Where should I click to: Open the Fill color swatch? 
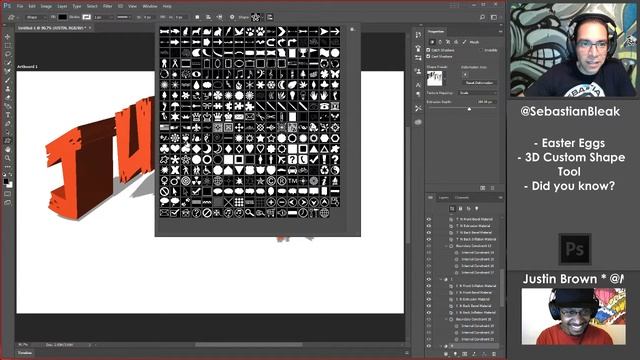coord(62,17)
